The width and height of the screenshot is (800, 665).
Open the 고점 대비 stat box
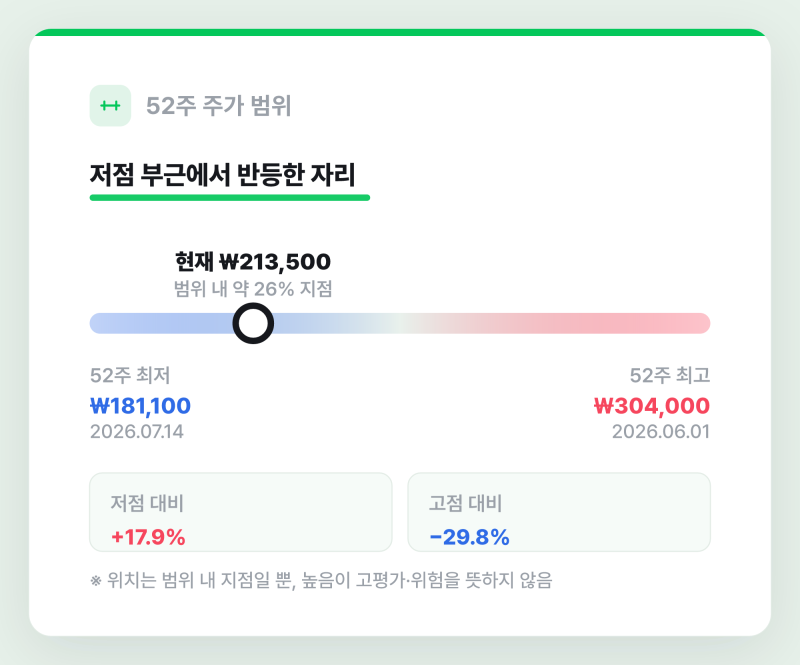point(559,512)
